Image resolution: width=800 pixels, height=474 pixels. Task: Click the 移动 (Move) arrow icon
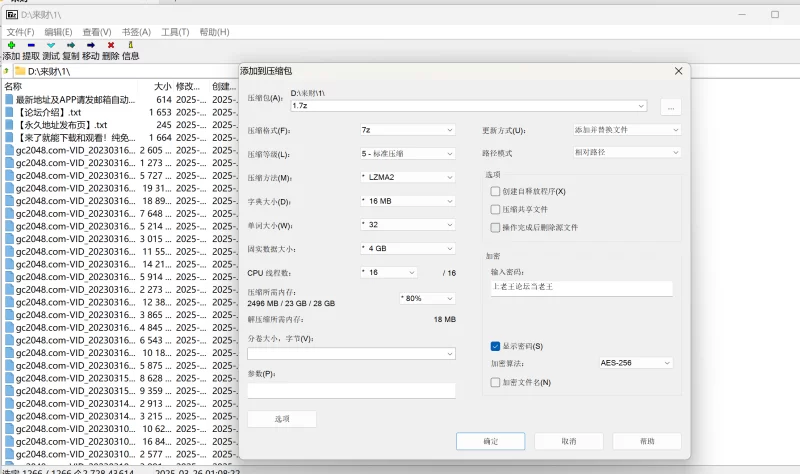(91, 45)
